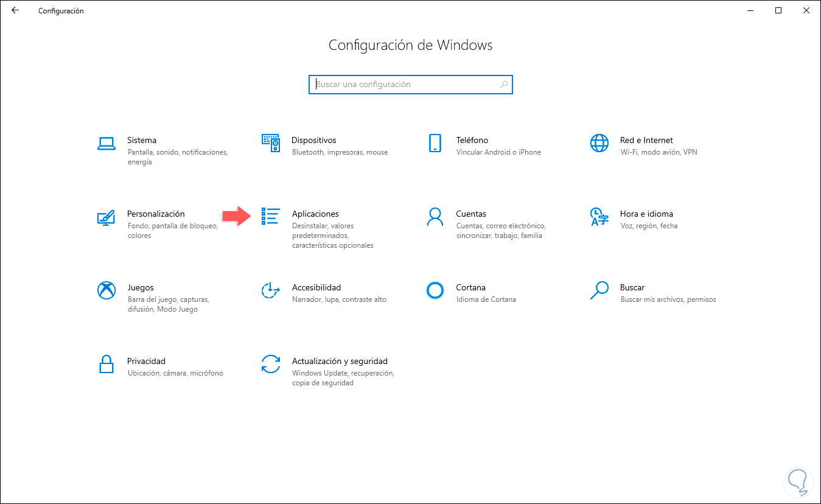The width and height of the screenshot is (821, 504).
Task: Open the Hora e idioma icon
Action: click(599, 217)
